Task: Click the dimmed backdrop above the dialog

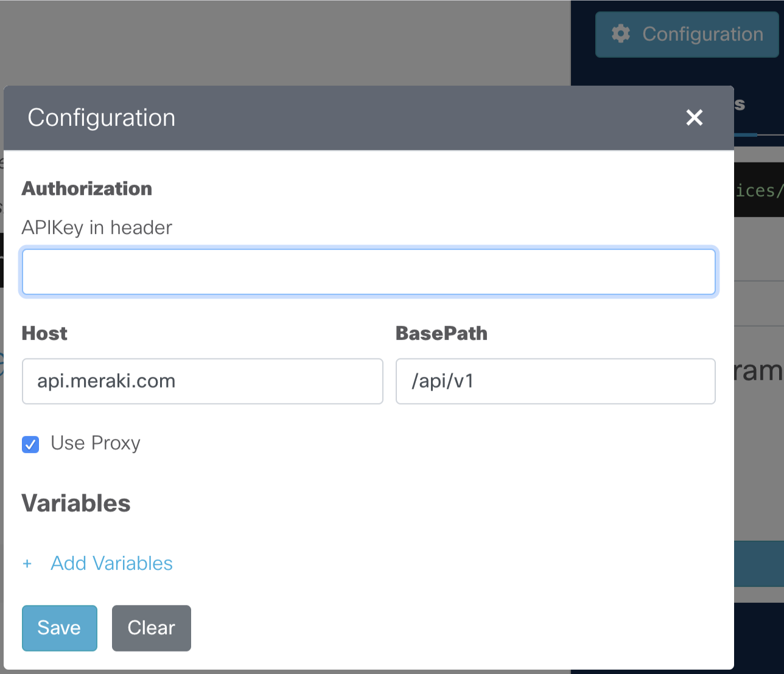Action: 285,43
